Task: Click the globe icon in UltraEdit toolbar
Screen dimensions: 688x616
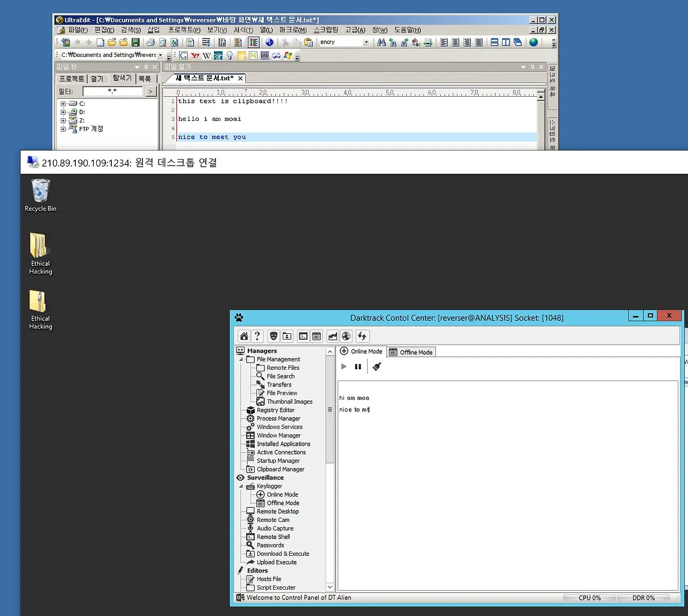Action: tap(534, 42)
